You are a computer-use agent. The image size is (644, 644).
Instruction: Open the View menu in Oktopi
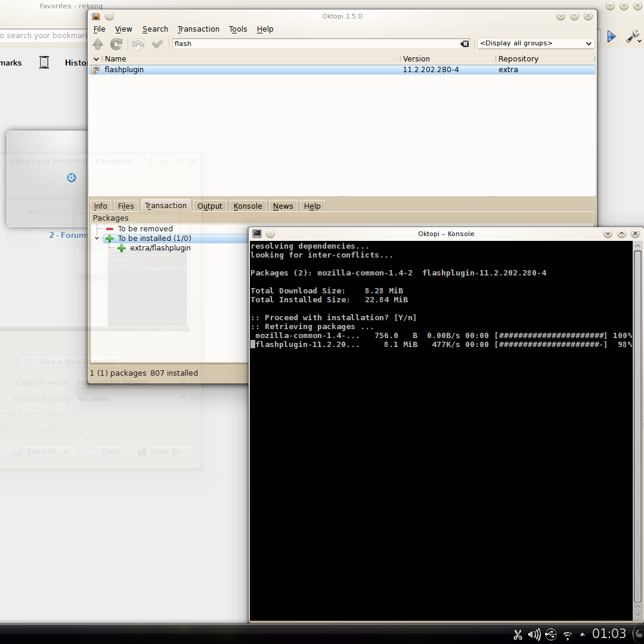coord(123,29)
